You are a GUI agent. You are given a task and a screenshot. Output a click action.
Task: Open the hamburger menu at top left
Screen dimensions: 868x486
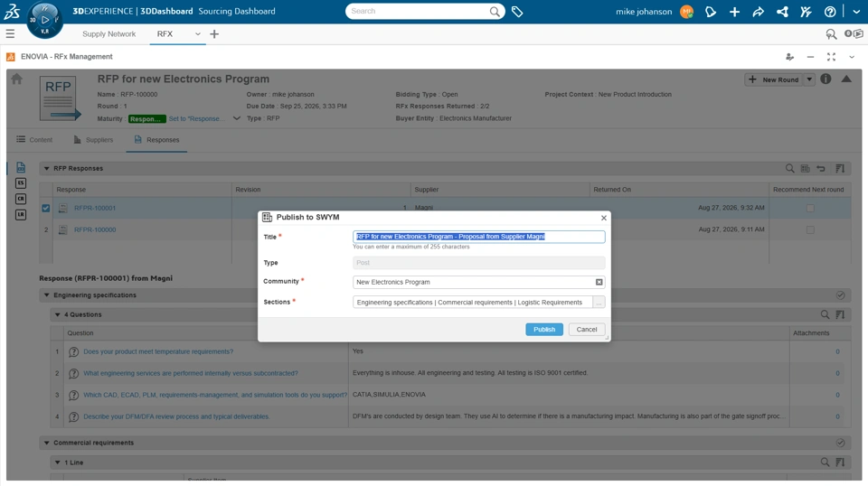coord(10,33)
